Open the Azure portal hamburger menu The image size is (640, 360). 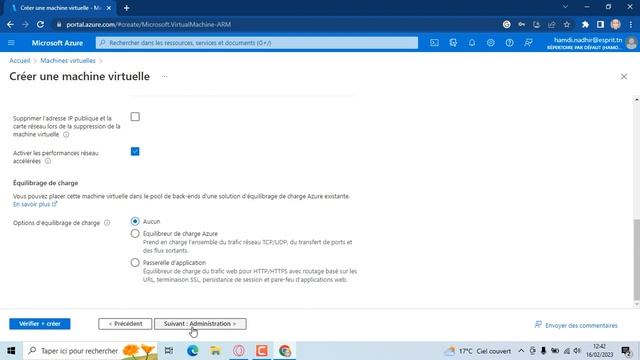pos(11,43)
